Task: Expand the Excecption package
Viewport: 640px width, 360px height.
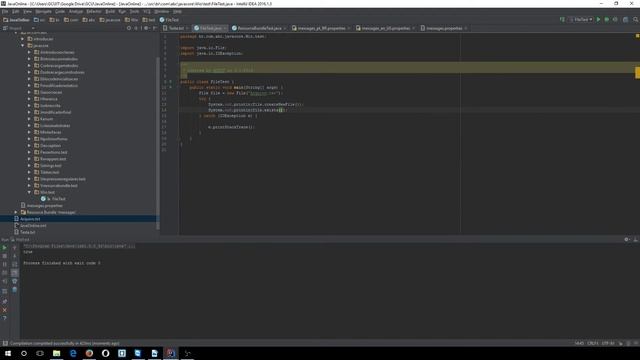Action: coord(29,145)
